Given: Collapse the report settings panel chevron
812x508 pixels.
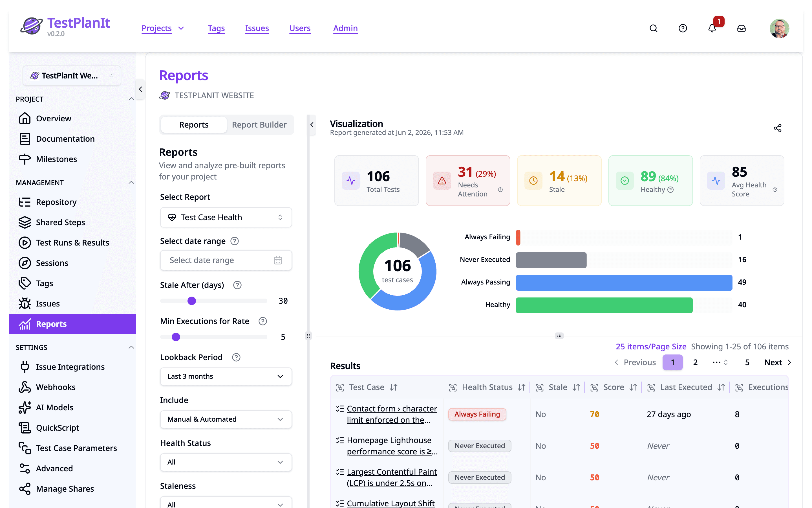Looking at the screenshot, I should [312, 125].
